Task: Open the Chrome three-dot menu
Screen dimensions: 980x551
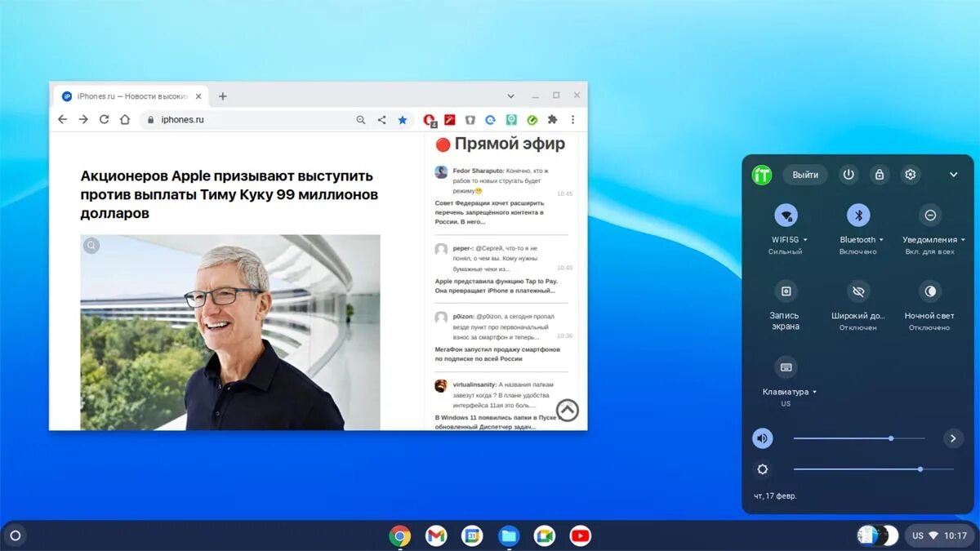Action: click(x=572, y=119)
